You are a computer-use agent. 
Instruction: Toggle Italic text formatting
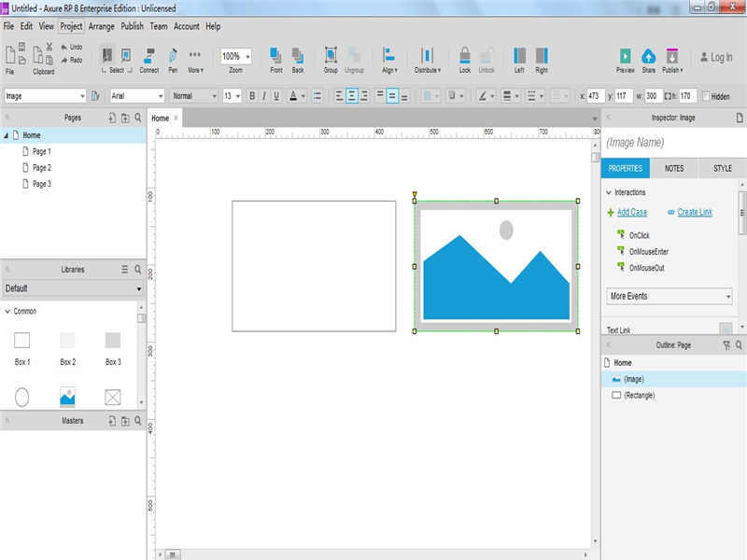[x=264, y=96]
